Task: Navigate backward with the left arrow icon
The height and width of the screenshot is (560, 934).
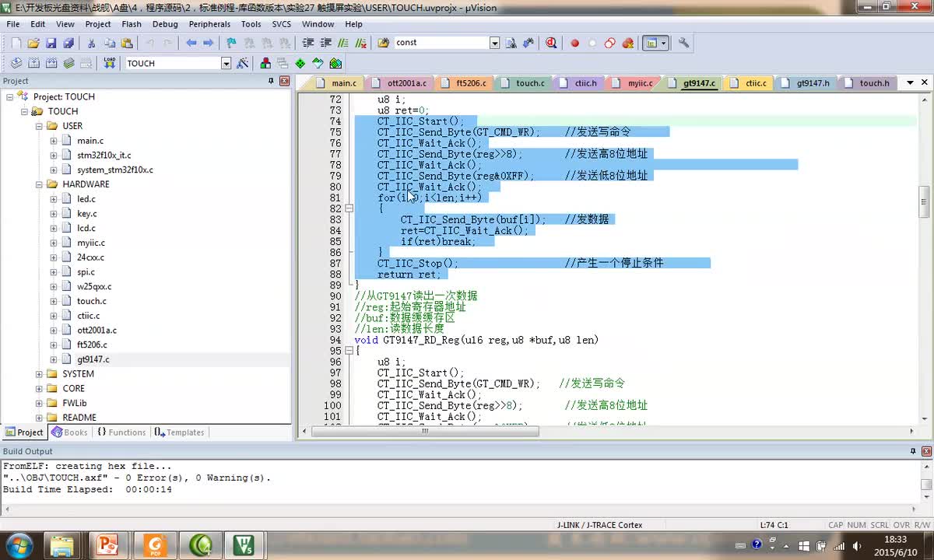Action: click(x=191, y=43)
